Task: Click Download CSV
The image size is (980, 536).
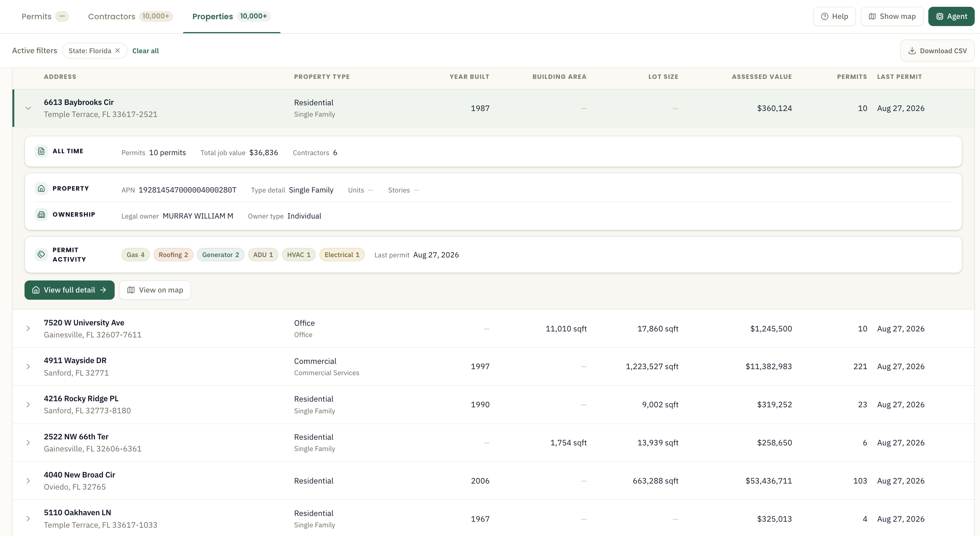Action: (937, 51)
